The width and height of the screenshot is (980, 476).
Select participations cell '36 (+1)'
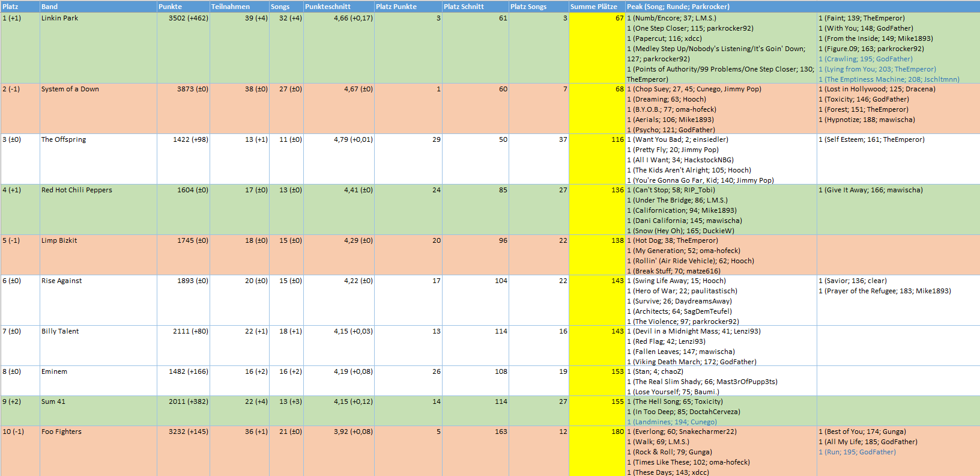pos(240,451)
